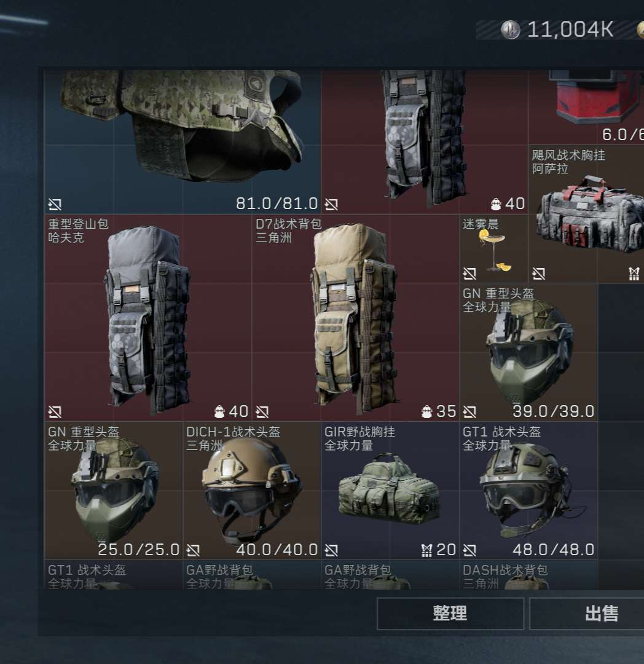Select the 重型登山包 哈夫克 backpack

[x=148, y=318]
